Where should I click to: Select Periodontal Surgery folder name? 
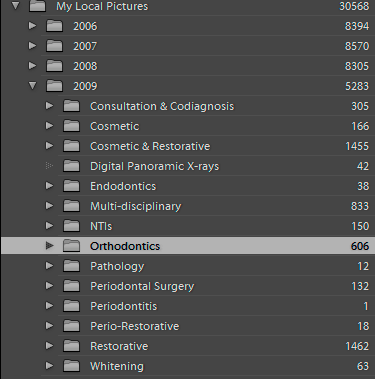(142, 286)
